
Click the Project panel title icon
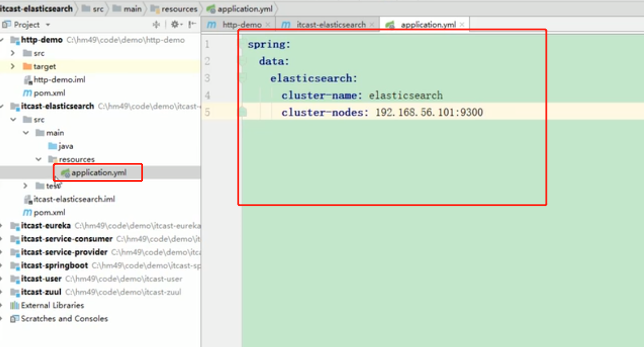click(x=6, y=25)
